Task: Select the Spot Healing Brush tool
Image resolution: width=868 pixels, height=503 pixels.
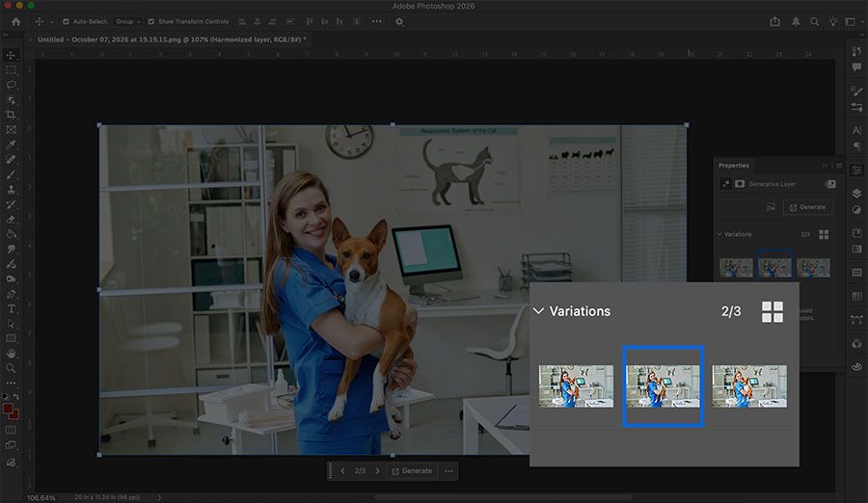Action: (x=11, y=159)
